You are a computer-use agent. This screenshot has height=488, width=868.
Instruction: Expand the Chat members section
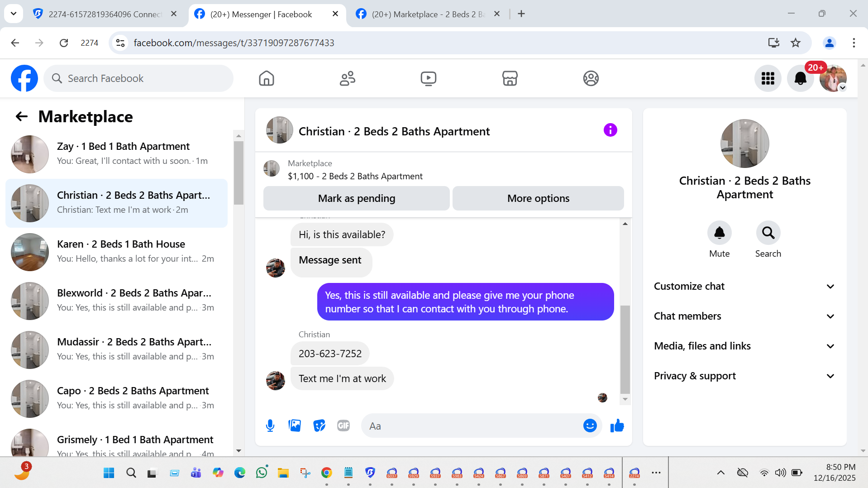(744, 316)
